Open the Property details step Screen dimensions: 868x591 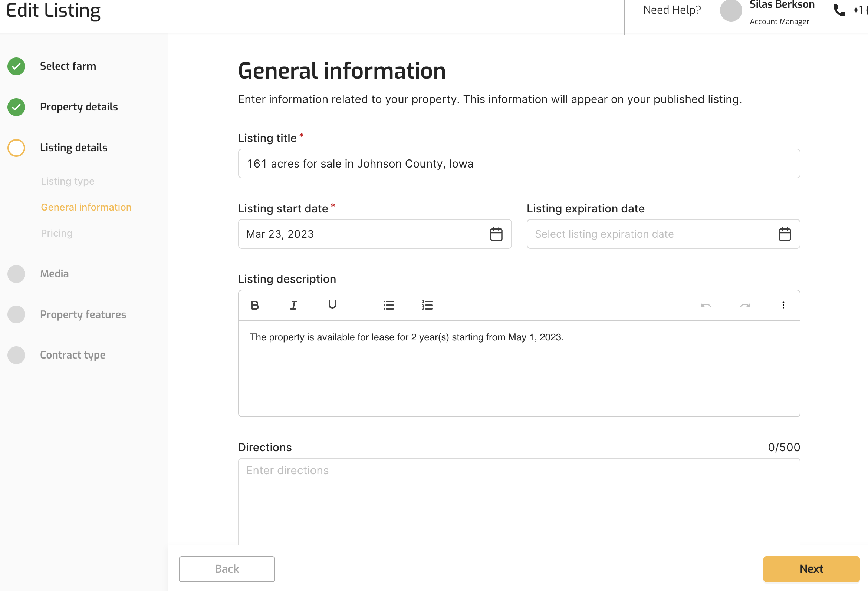78,107
